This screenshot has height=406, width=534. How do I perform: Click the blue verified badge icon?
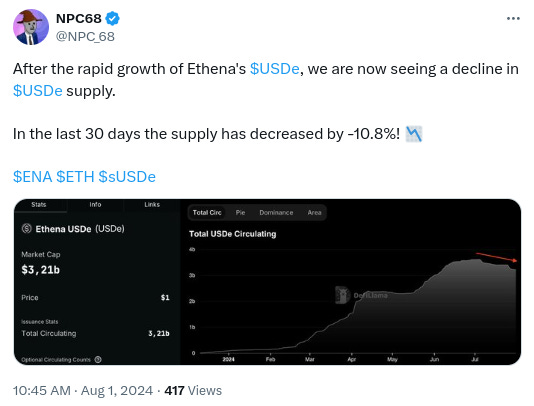112,18
